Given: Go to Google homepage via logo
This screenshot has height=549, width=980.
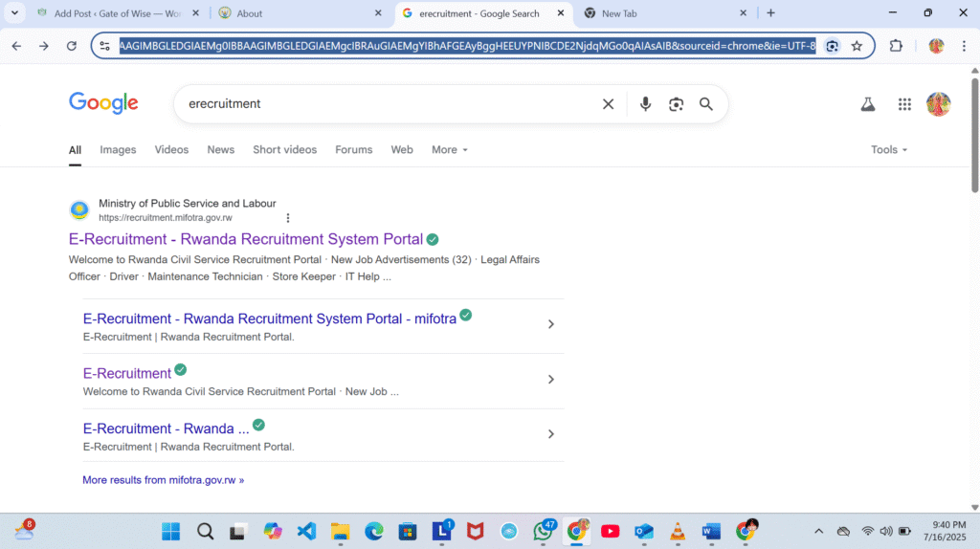Looking at the screenshot, I should tap(103, 103).
